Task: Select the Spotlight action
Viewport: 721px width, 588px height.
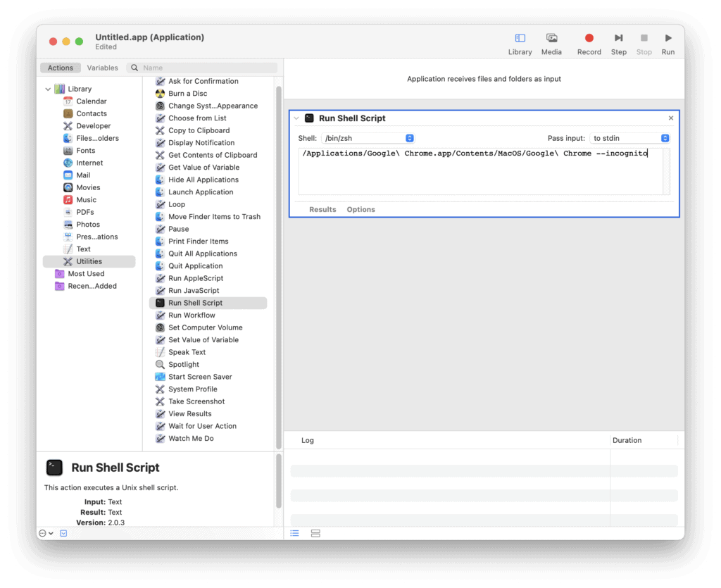Action: click(184, 365)
